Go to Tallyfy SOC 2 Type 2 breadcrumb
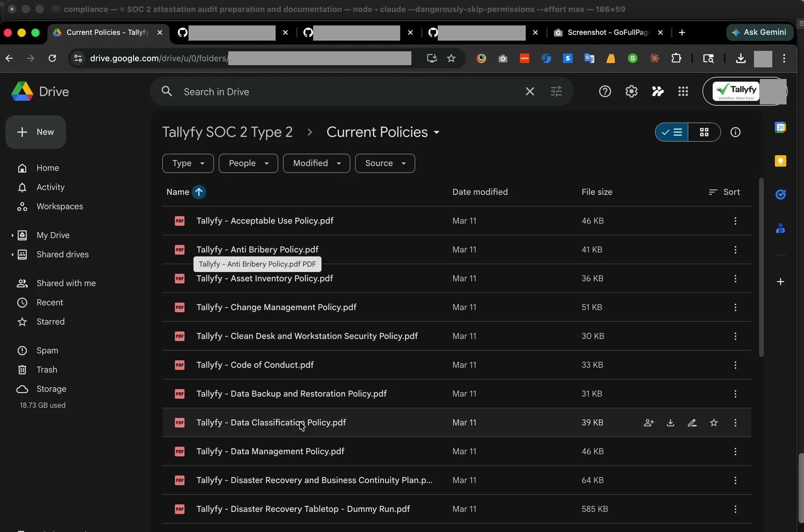 coord(227,132)
